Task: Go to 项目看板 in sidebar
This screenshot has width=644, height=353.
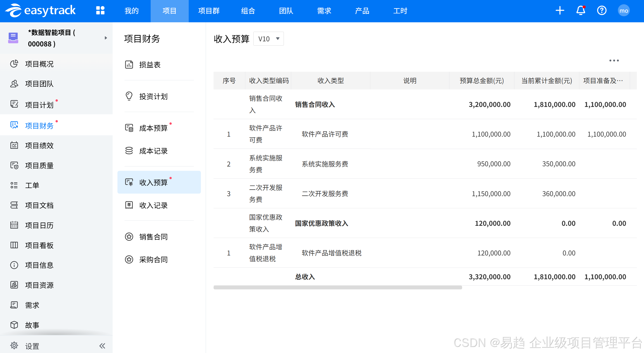Action: (x=39, y=245)
